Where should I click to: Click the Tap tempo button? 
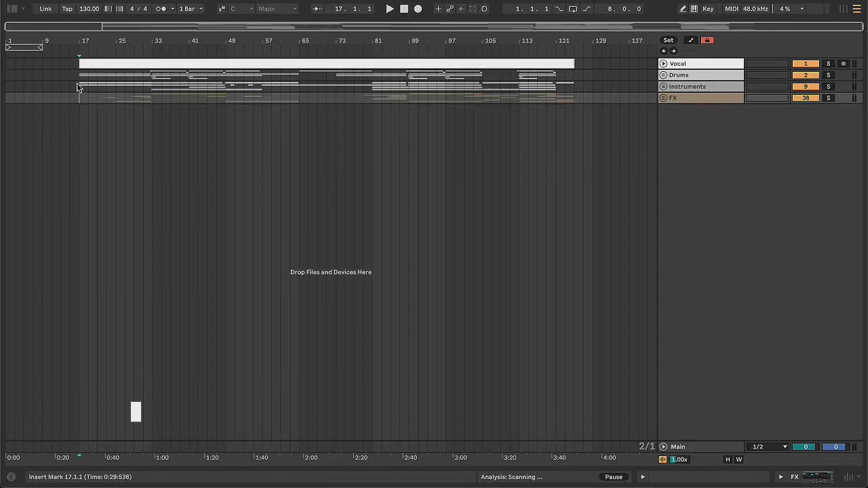pyautogui.click(x=67, y=9)
